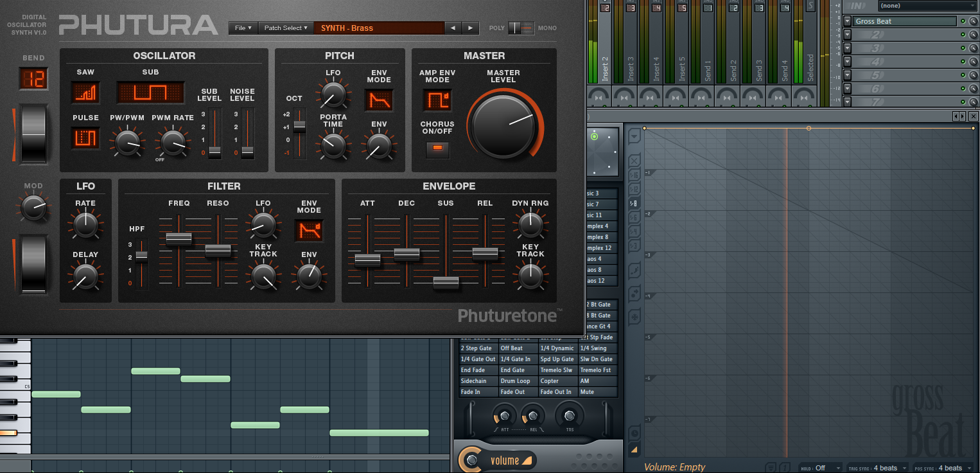Open the Patch Select dropdown
This screenshot has width=980, height=473.
point(286,28)
